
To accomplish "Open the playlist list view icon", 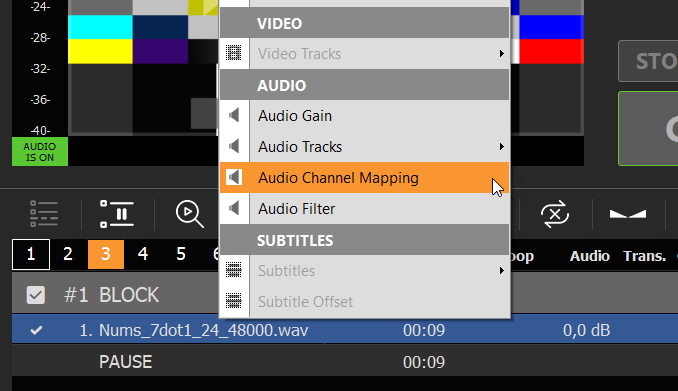I will coord(44,214).
